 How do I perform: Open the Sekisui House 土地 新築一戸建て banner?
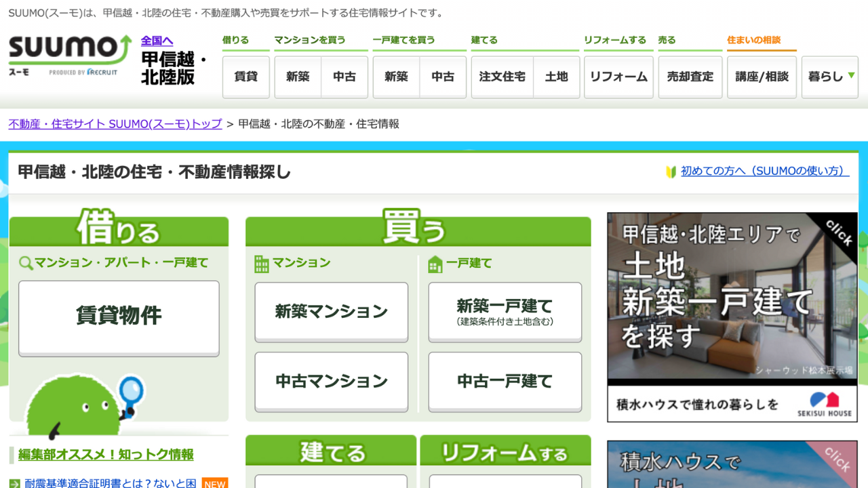pyautogui.click(x=732, y=317)
